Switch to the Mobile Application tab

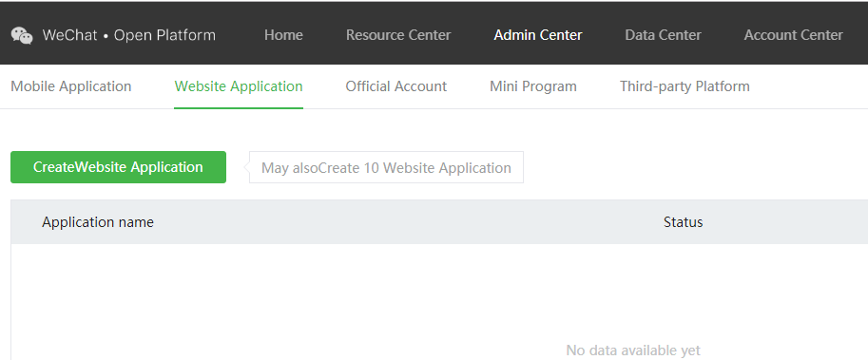(71, 86)
